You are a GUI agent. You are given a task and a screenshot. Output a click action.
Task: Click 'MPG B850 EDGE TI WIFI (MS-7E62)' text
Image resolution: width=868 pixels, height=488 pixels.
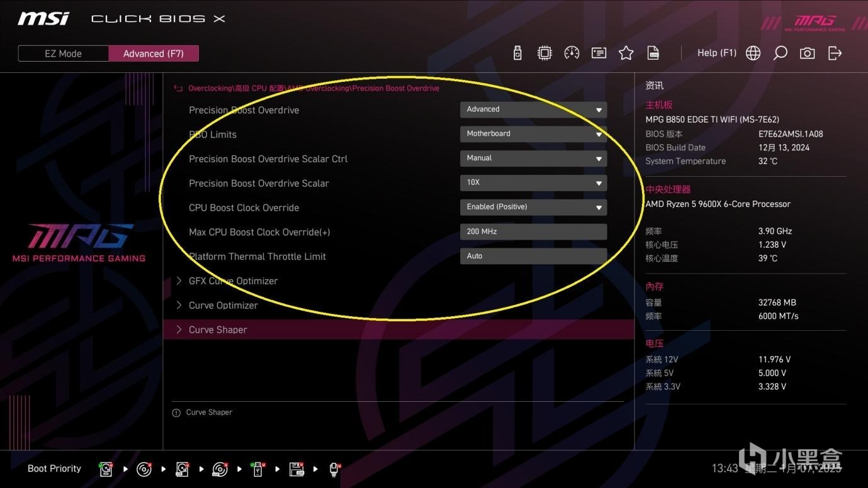pyautogui.click(x=713, y=119)
